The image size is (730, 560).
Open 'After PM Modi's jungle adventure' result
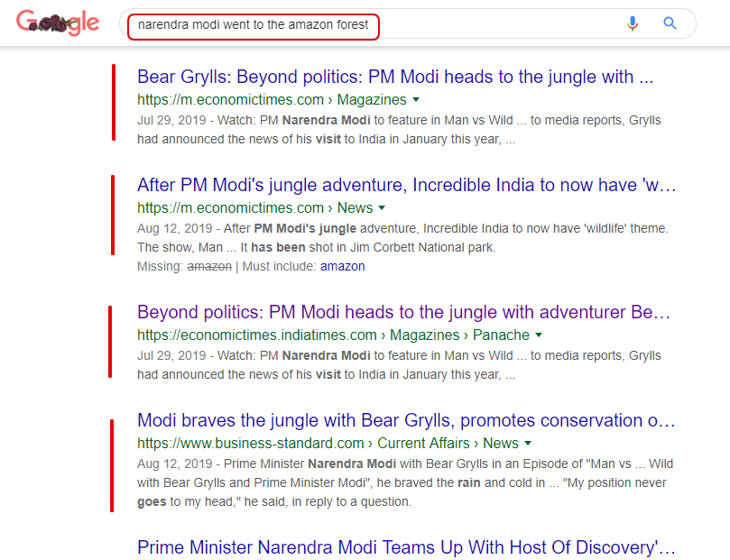(x=406, y=186)
